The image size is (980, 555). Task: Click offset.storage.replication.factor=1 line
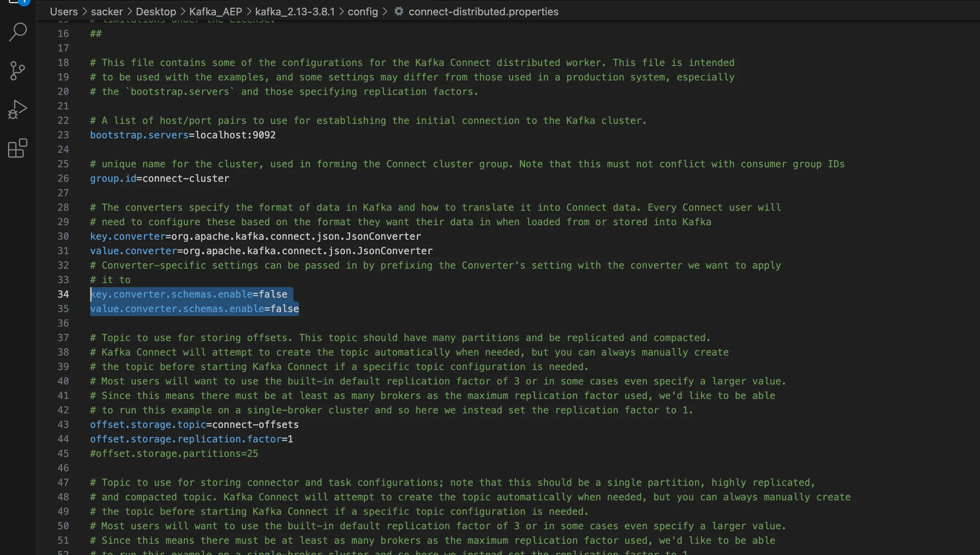tap(192, 439)
